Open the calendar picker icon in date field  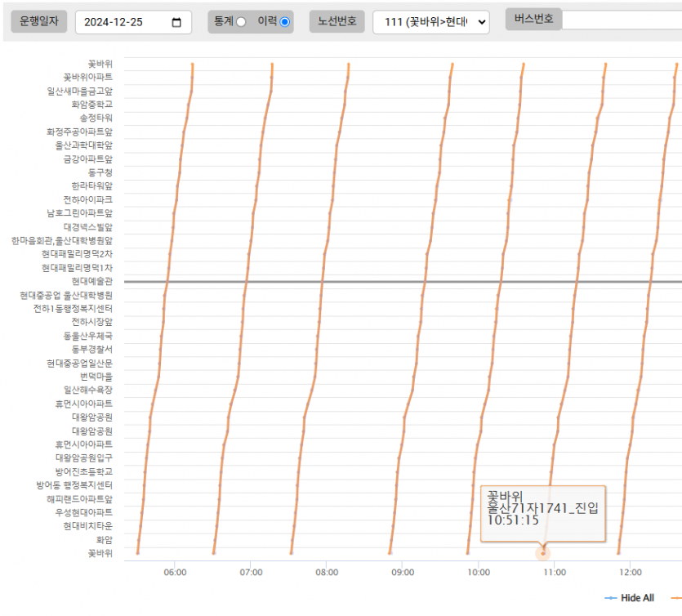176,22
